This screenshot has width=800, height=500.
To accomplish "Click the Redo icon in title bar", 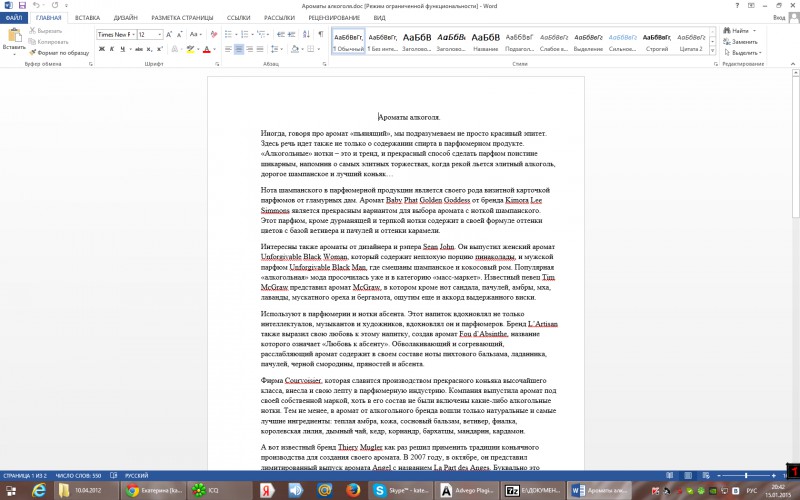I will tap(55, 5).
